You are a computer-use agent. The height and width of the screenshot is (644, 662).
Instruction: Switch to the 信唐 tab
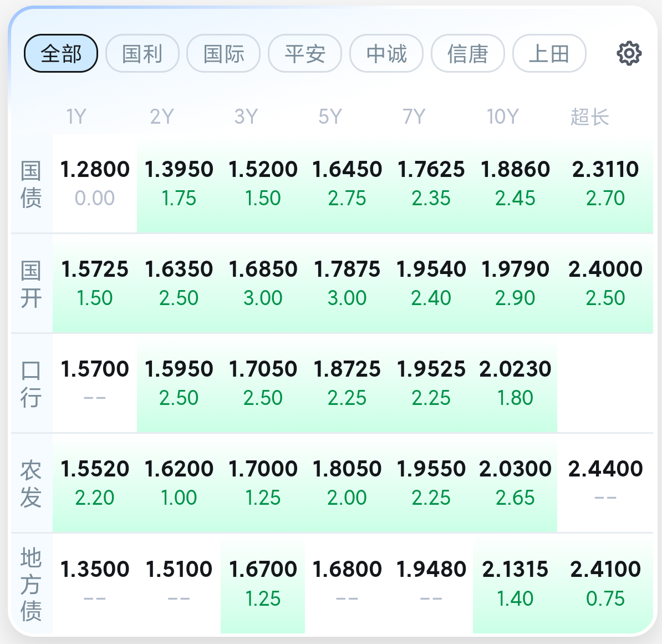(468, 54)
